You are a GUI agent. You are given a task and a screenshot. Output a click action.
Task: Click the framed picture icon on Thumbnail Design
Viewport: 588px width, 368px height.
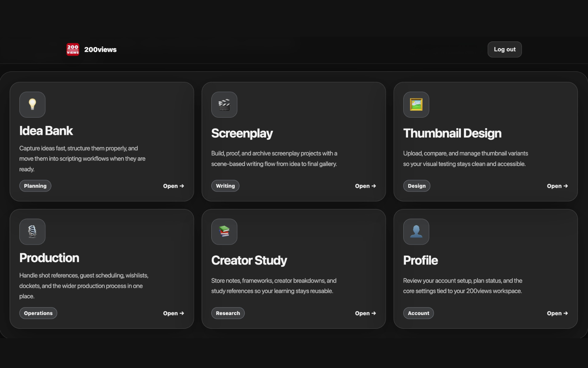click(x=416, y=105)
